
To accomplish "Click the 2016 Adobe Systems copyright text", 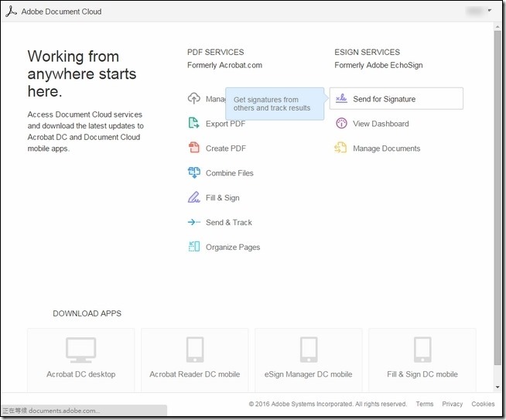I will pos(328,404).
